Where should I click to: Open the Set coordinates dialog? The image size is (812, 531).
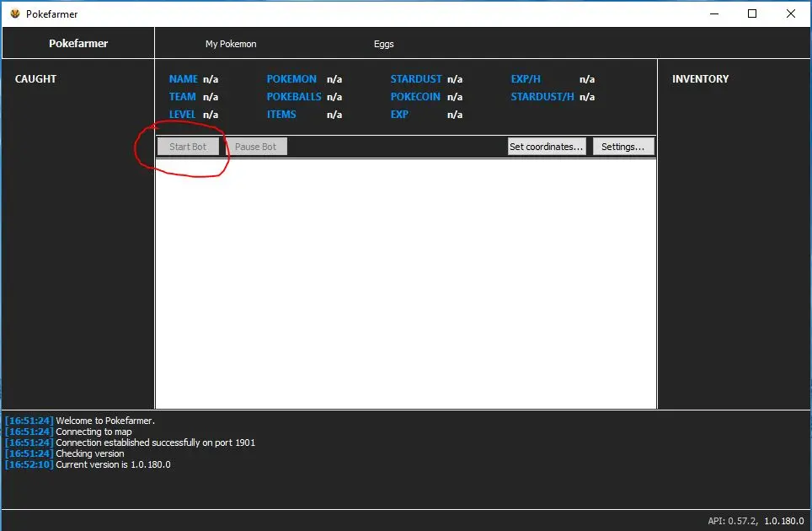tap(547, 147)
